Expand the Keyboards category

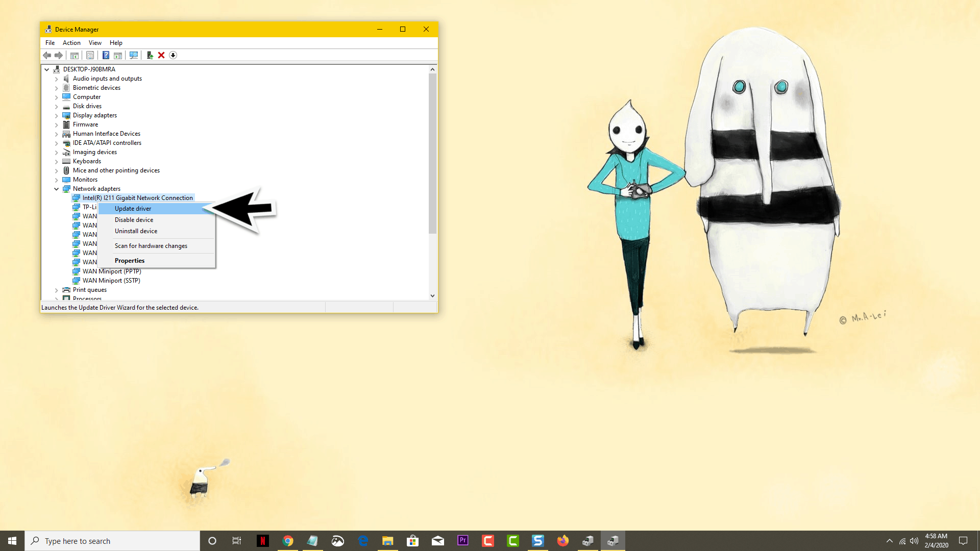coord(57,162)
